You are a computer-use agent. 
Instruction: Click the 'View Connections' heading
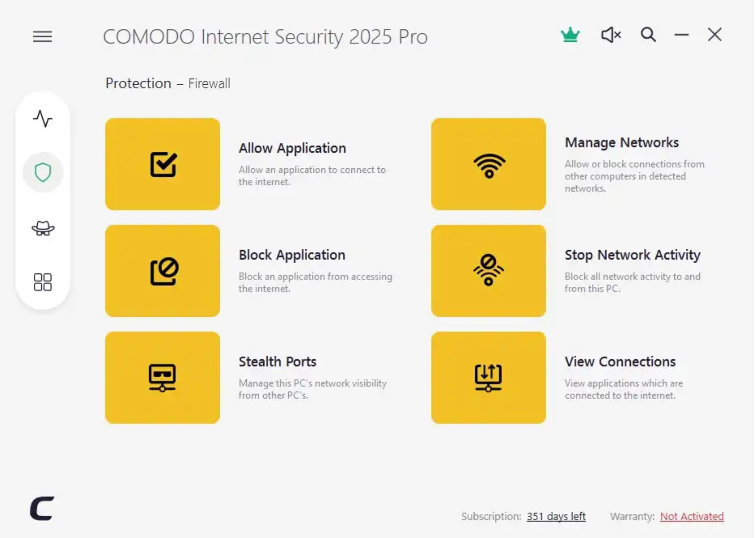[x=620, y=361]
